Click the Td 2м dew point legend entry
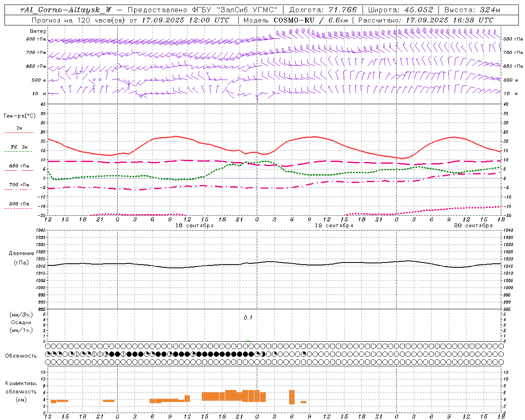The height and width of the screenshot is (420, 525). click(19, 147)
